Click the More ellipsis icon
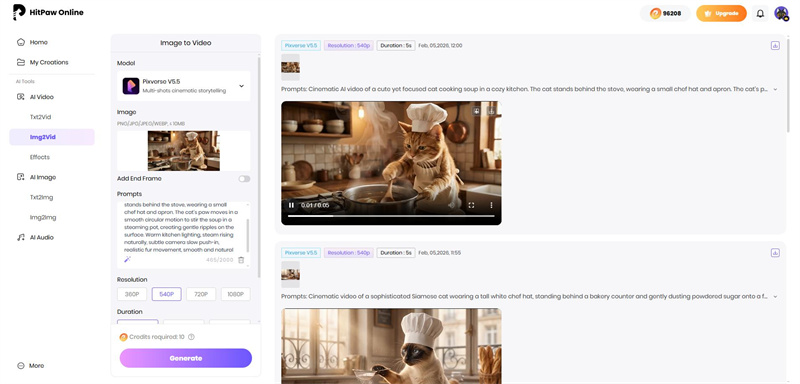 [x=20, y=366]
